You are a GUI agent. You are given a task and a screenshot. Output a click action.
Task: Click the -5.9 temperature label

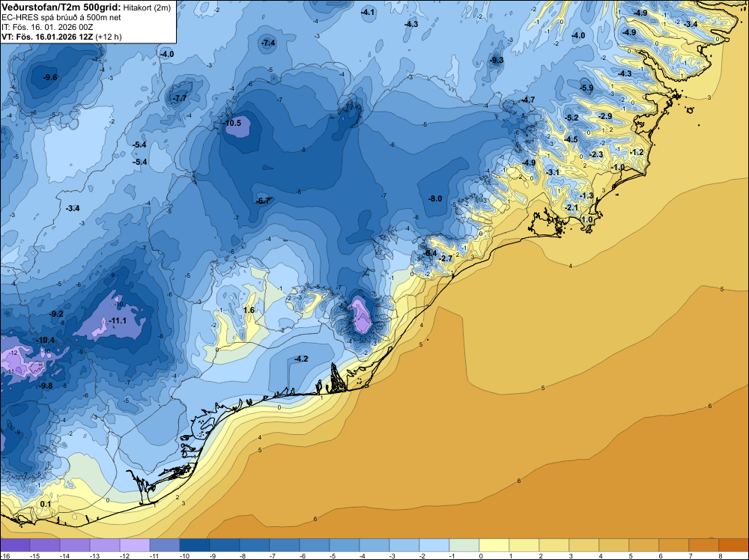tap(586, 88)
